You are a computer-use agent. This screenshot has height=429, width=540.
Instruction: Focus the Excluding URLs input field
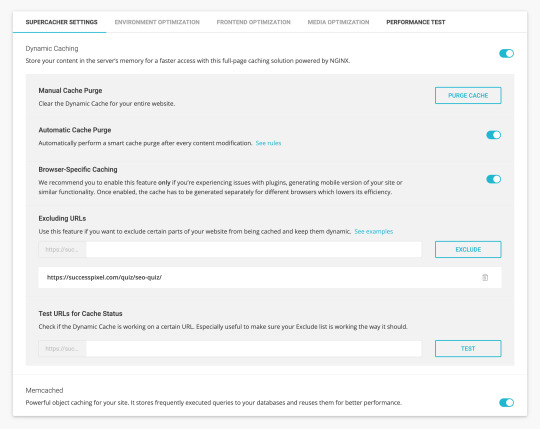click(254, 249)
